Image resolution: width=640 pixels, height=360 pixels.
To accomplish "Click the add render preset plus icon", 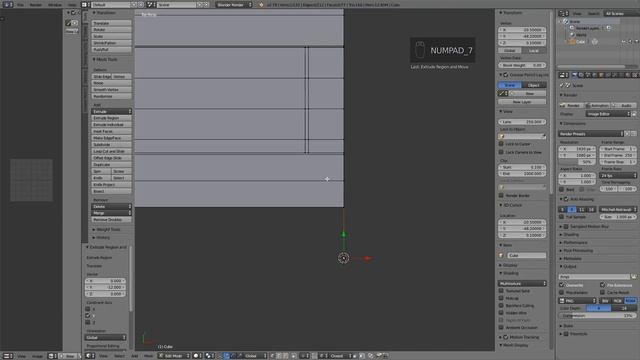I will (x=628, y=134).
